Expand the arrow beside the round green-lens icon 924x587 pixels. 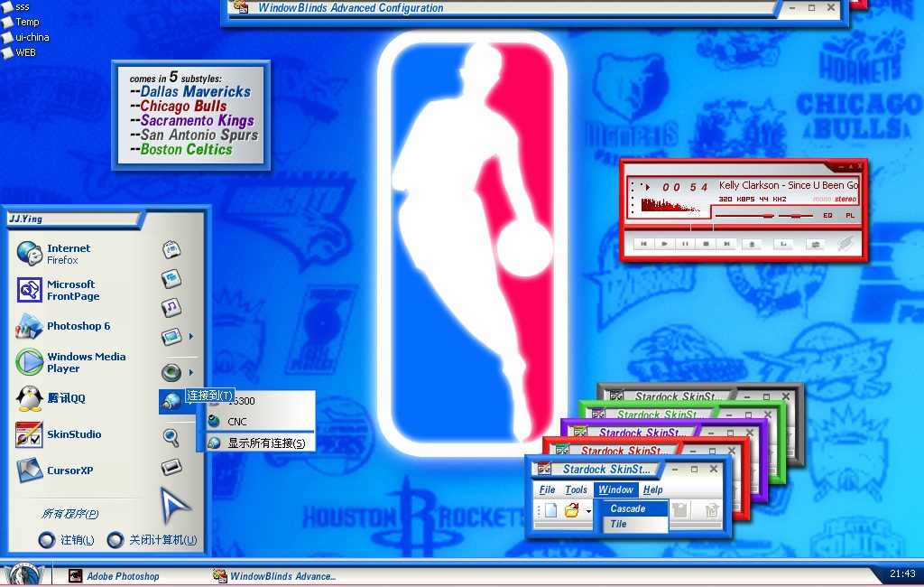tap(191, 372)
